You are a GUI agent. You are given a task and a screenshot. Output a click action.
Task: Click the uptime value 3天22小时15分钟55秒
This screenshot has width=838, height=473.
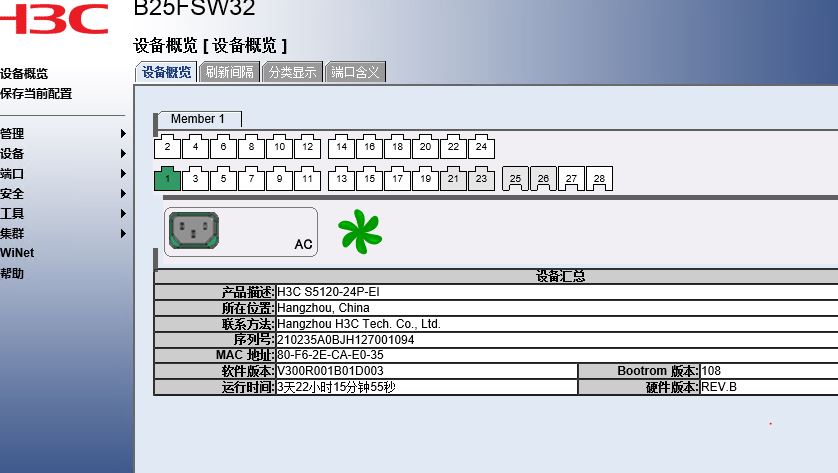pos(336,387)
